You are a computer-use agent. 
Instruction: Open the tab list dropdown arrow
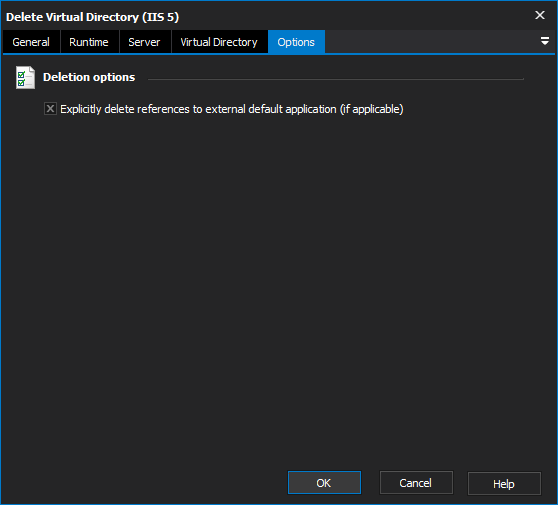click(544, 41)
